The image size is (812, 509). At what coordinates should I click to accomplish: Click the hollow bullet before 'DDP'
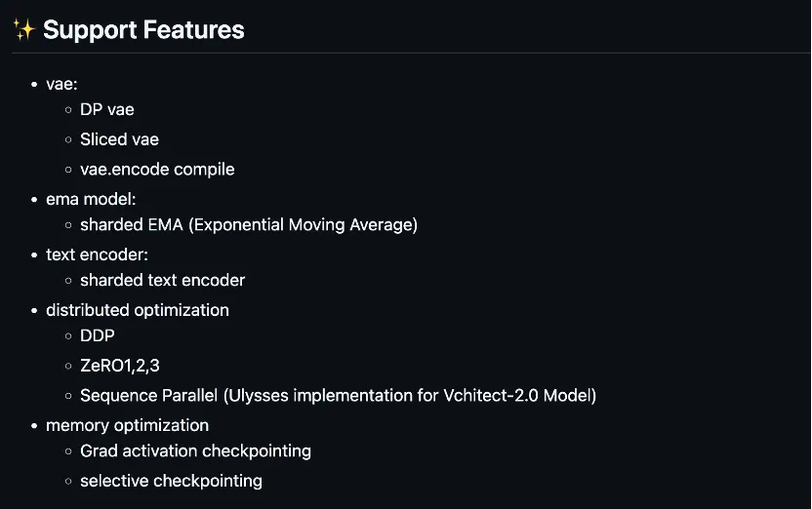click(x=68, y=337)
